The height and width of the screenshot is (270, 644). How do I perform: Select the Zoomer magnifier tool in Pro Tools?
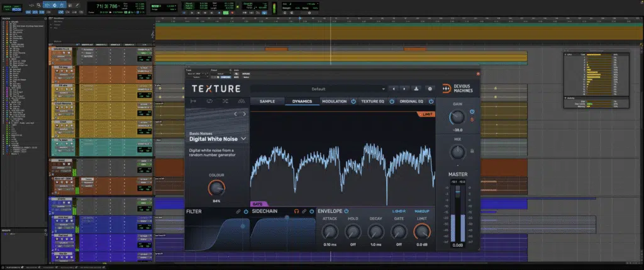click(38, 5)
